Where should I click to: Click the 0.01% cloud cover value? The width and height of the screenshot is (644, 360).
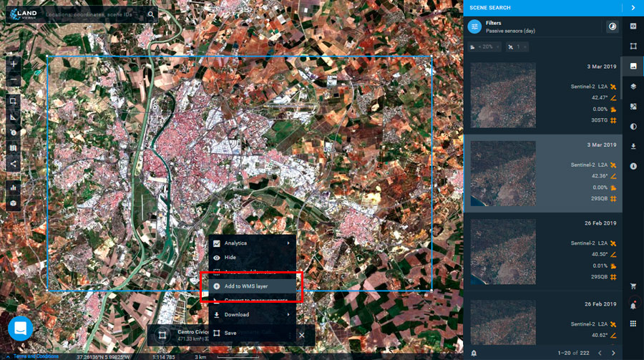click(600, 266)
